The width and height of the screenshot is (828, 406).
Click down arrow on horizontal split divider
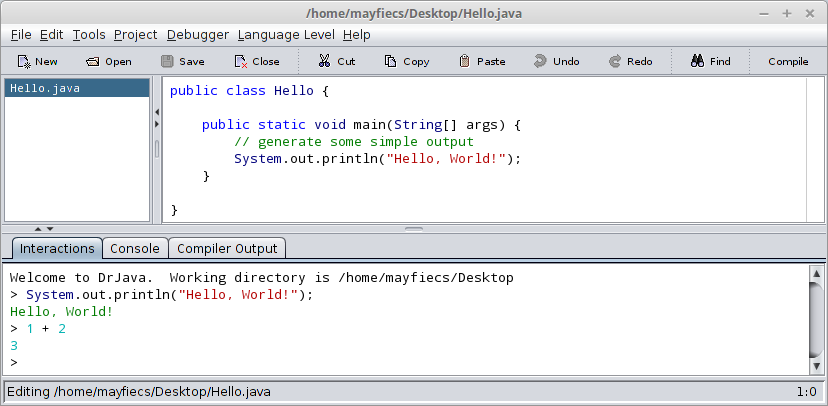(x=50, y=229)
